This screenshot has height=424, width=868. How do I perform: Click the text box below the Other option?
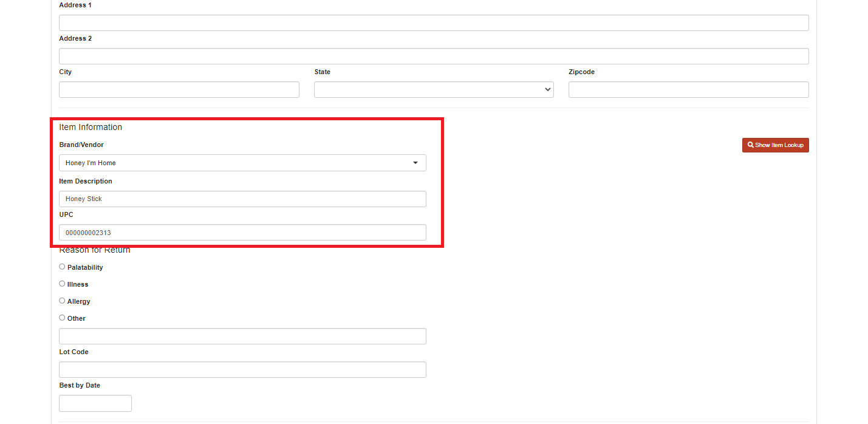point(242,337)
